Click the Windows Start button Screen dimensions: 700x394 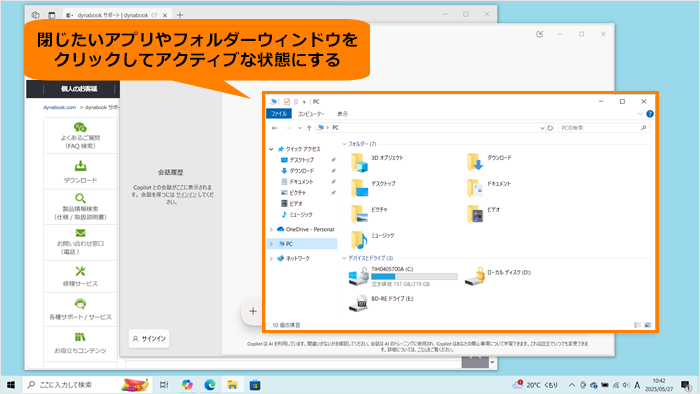coord(11,385)
